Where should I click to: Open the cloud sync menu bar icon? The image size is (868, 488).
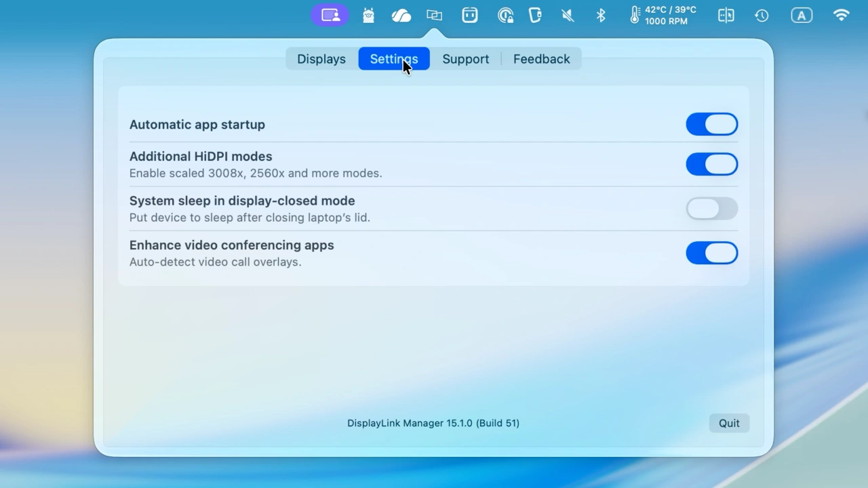[x=401, y=15]
